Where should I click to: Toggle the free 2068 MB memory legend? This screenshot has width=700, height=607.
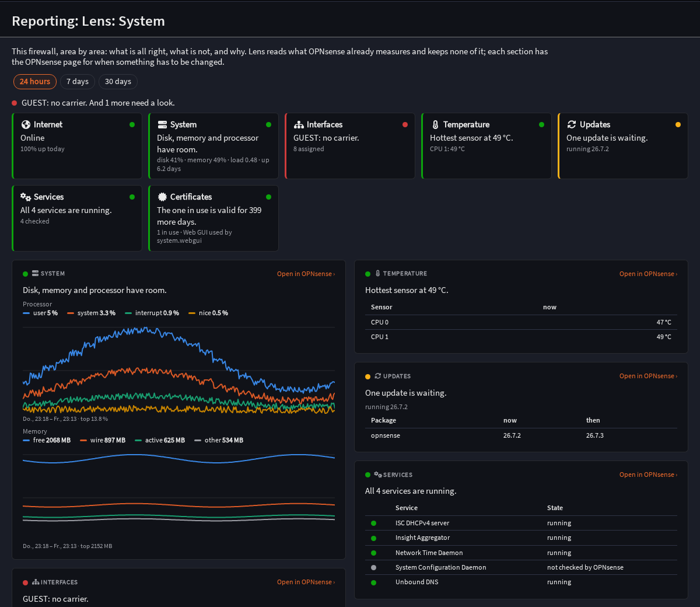47,440
